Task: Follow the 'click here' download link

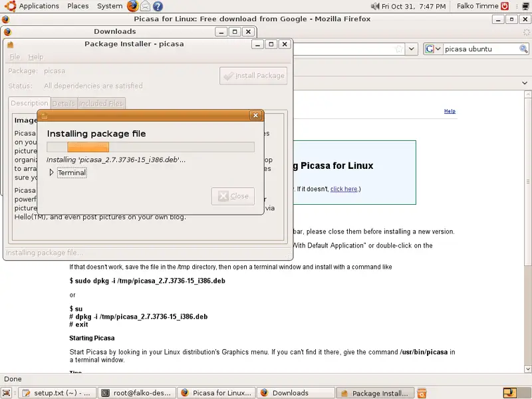Action: click(344, 189)
